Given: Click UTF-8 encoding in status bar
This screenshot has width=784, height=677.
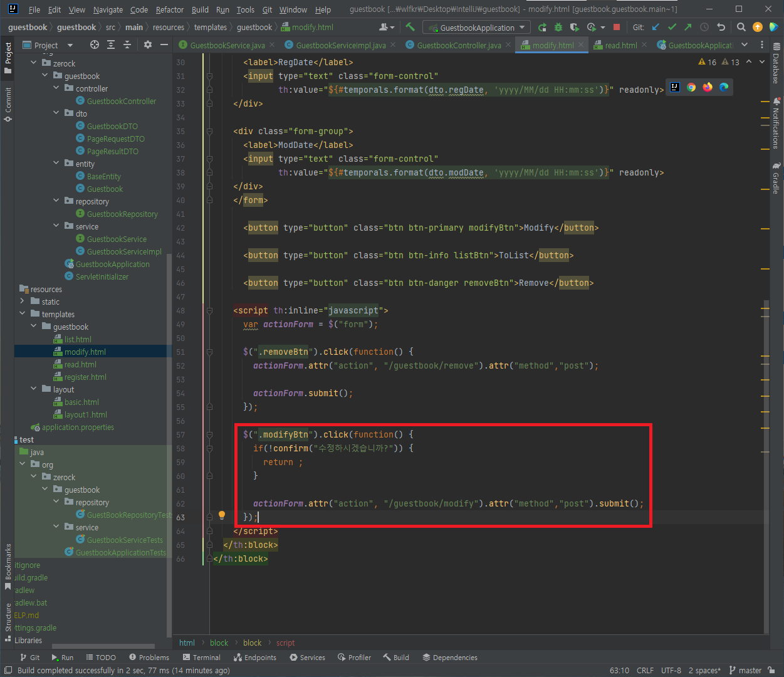Looking at the screenshot, I should 671,670.
